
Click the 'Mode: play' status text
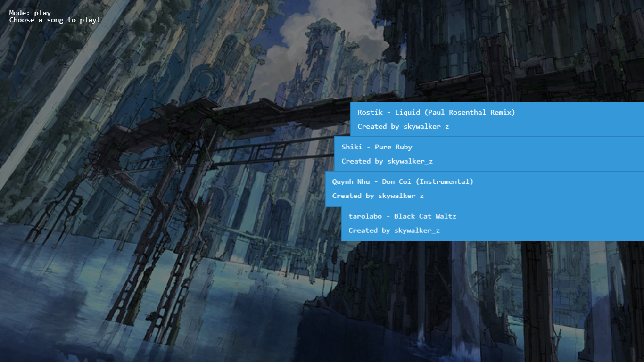[x=30, y=13]
